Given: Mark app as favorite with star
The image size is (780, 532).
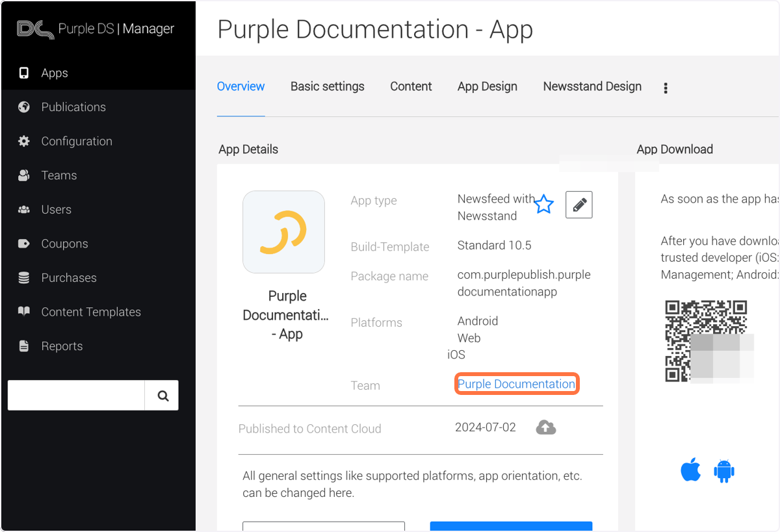Looking at the screenshot, I should point(543,205).
